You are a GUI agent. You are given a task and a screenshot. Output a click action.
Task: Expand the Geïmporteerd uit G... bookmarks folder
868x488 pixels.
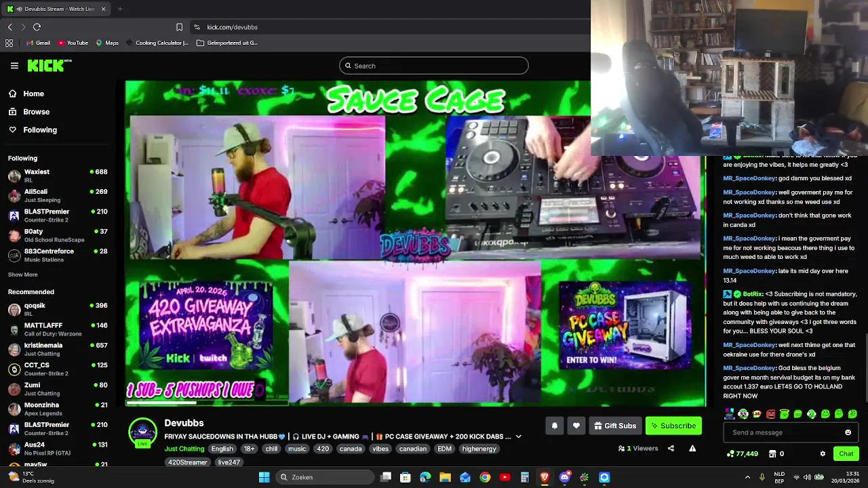tap(226, 43)
